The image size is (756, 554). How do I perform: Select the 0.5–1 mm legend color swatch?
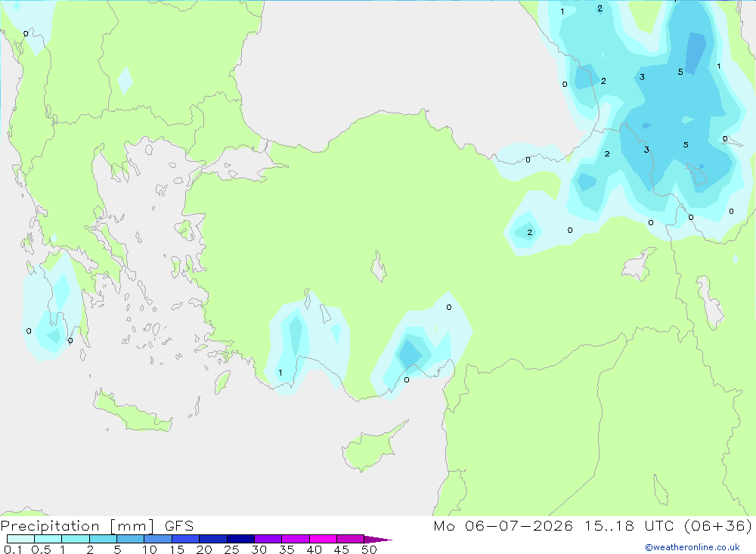pyautogui.click(x=48, y=539)
